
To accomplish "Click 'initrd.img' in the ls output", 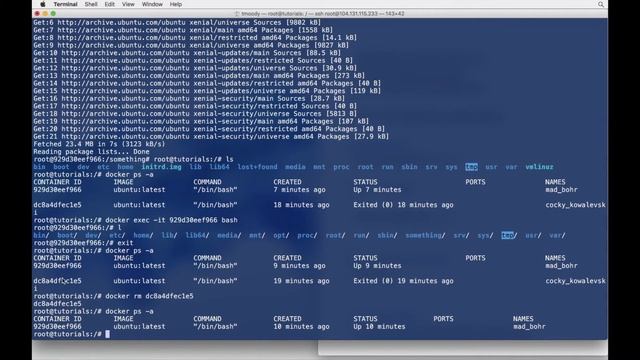I will pyautogui.click(x=161, y=167).
